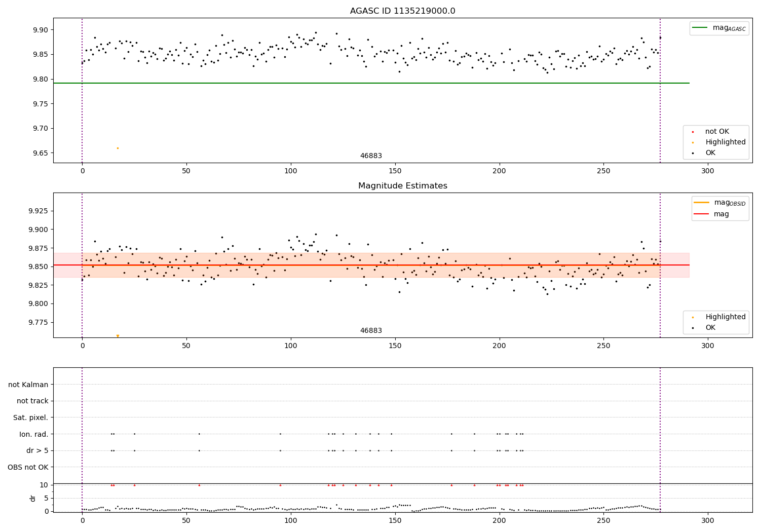760x532 pixels.
Task: Click the 9.925 y-axis tick in middle plot
Action: [x=39, y=210]
